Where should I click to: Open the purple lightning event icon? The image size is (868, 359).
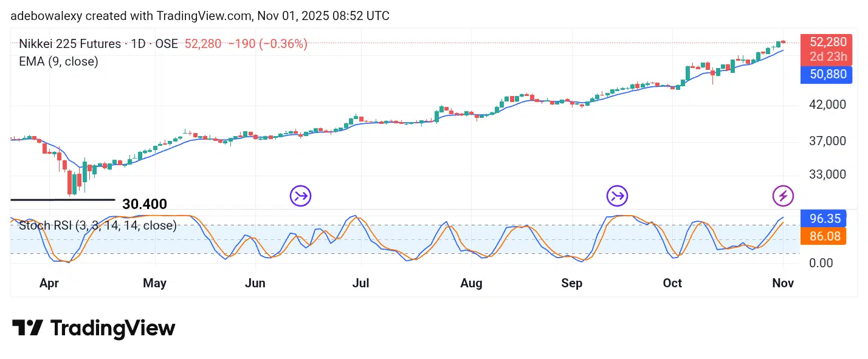pyautogui.click(x=783, y=196)
